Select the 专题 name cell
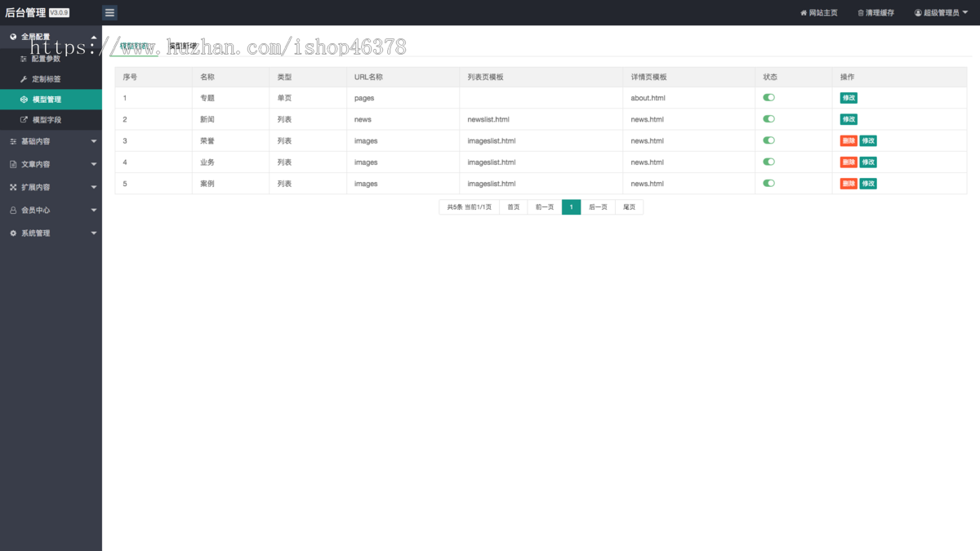 230,98
